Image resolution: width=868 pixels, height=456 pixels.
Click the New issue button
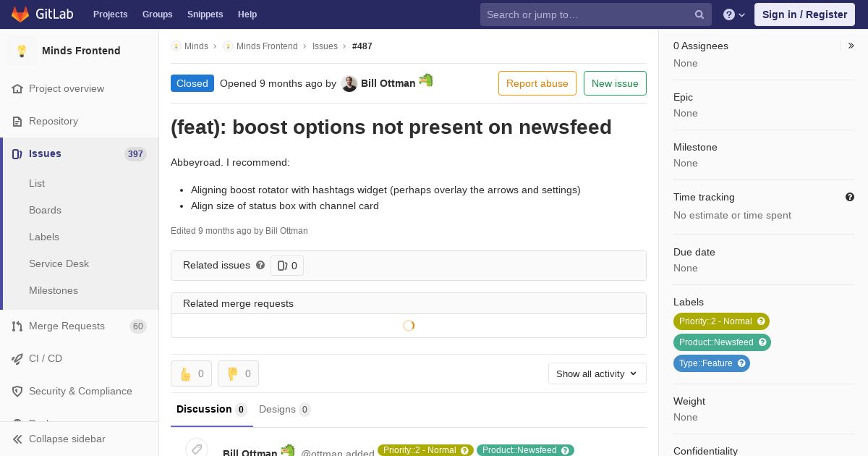pos(615,83)
